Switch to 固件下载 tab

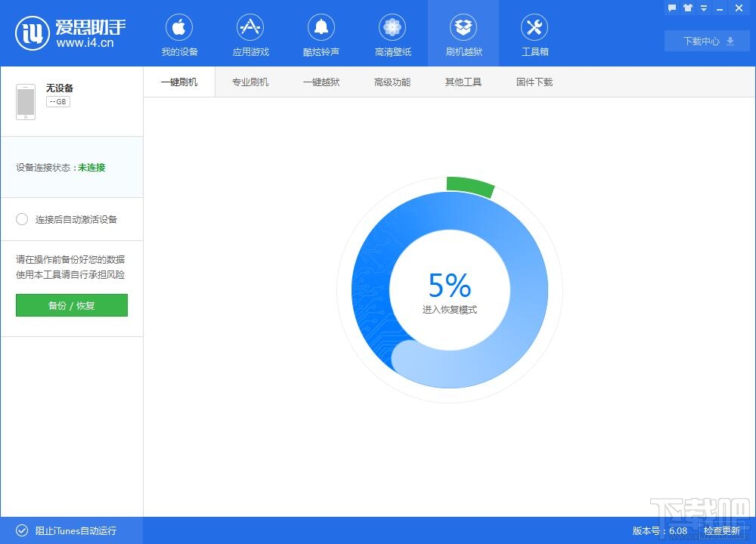coord(534,82)
